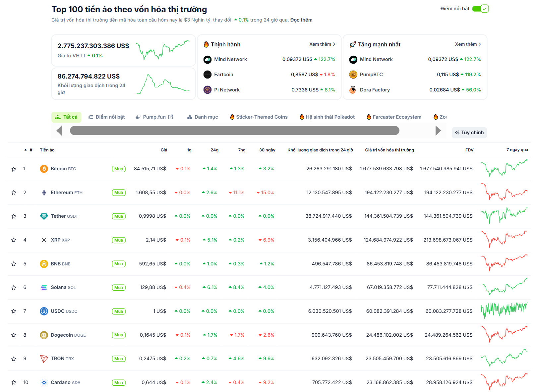Click the Tăng mạnh nhất rocket icon
Image resolution: width=534 pixels, height=392 pixels.
click(353, 44)
